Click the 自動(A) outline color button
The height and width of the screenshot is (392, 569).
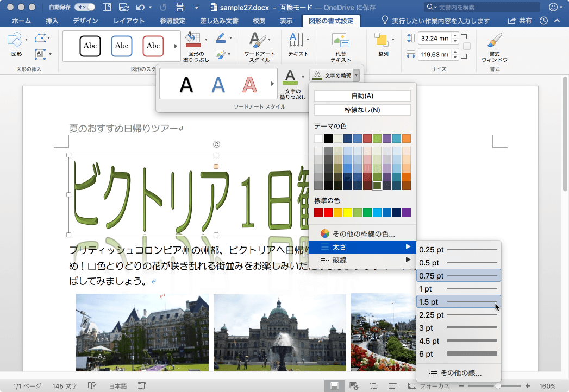tap(362, 96)
